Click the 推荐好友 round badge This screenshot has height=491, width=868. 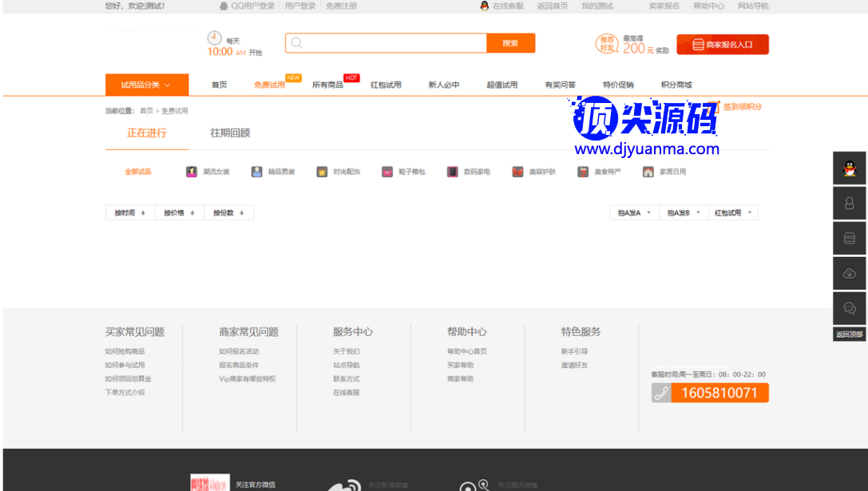pos(608,44)
